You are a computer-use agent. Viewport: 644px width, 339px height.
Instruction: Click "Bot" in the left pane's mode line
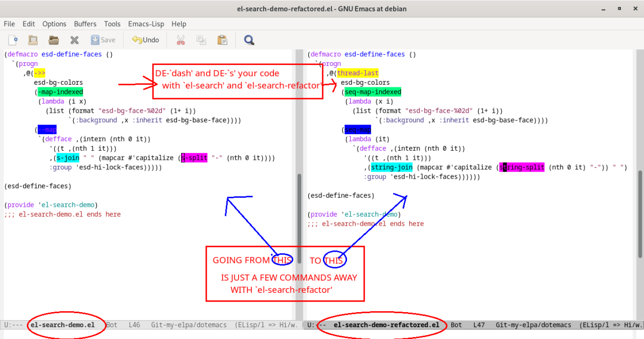click(x=112, y=325)
